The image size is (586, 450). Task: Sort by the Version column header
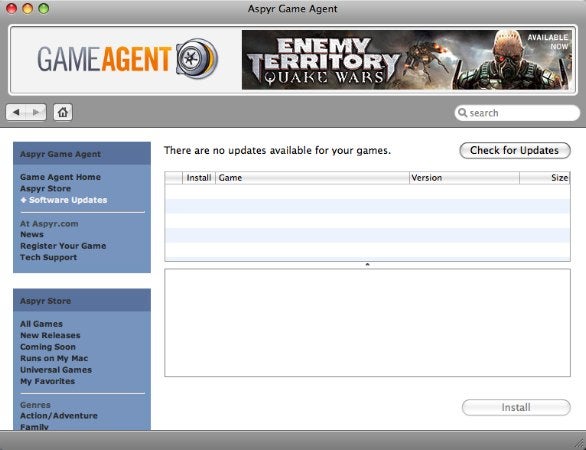(465, 178)
